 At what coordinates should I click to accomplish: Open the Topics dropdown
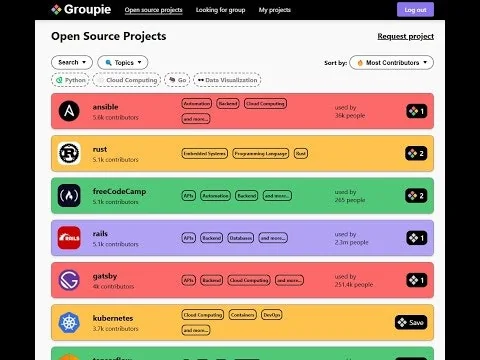(123, 62)
